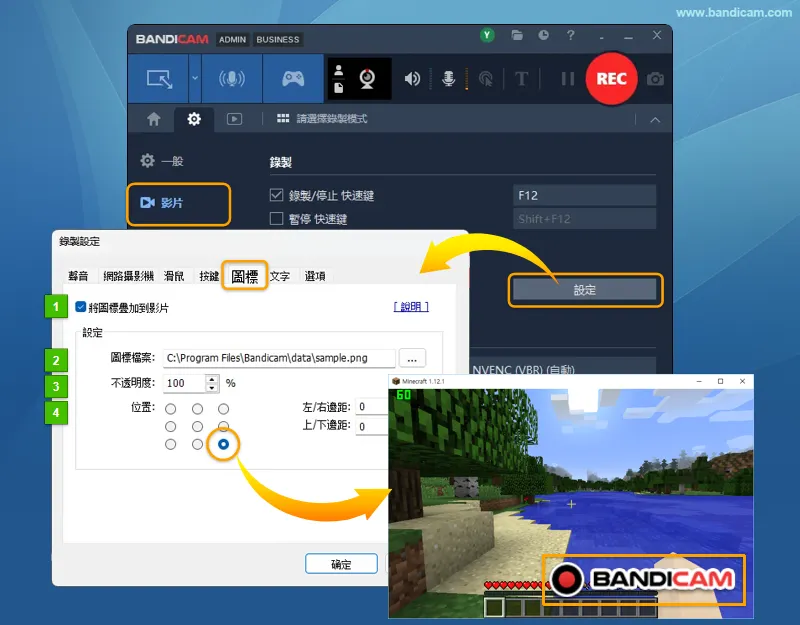Click the green Y account icon
This screenshot has height=625, width=800.
point(487,35)
